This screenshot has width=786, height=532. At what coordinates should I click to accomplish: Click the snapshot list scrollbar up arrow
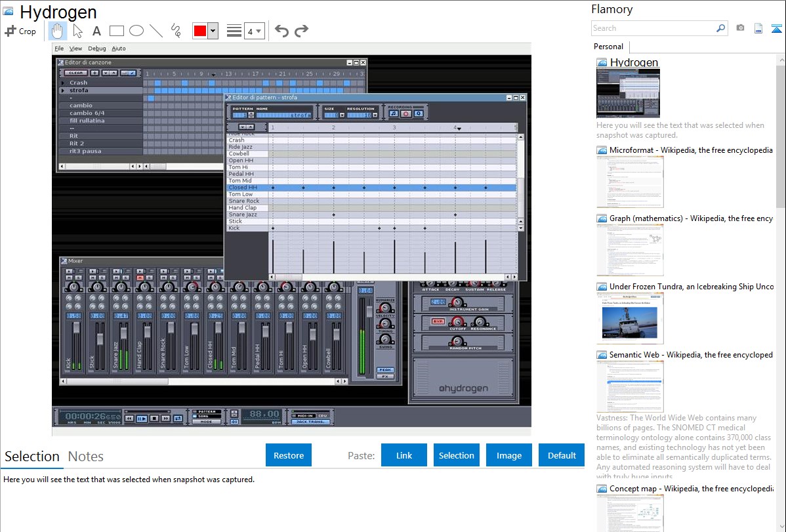click(781, 60)
